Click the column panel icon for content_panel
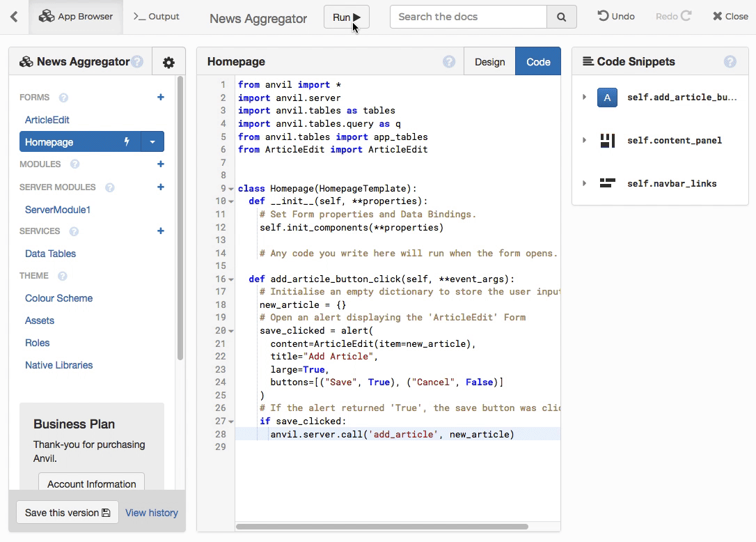Viewport: 756px width, 542px height. tap(608, 141)
